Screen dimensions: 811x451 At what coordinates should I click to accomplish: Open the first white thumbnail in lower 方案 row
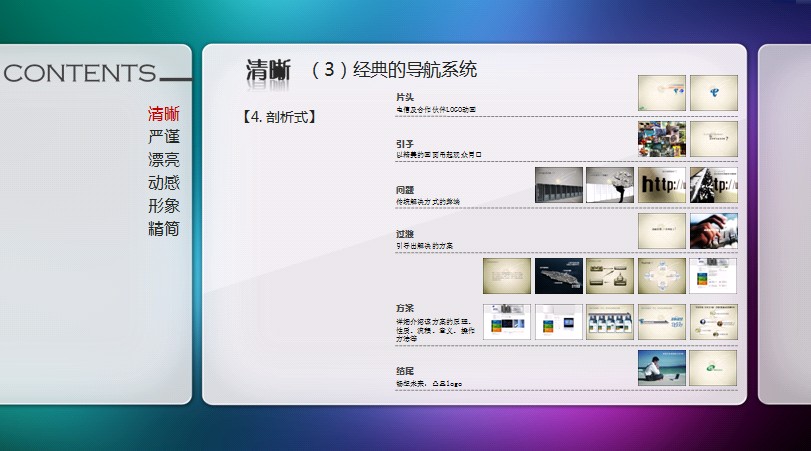click(507, 322)
